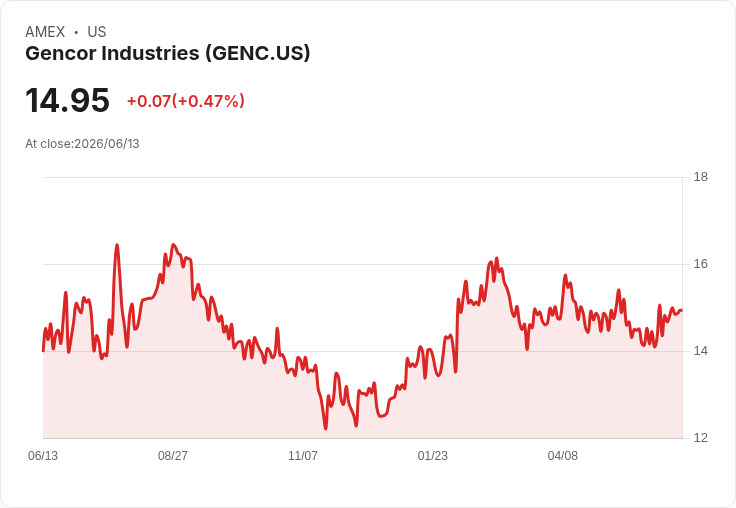The width and height of the screenshot is (736, 508).
Task: Click the end of the price line
Action: [682, 310]
